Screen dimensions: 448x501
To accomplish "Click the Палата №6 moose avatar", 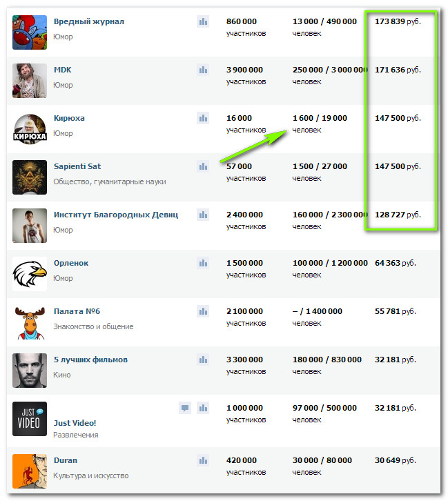I will (30, 322).
